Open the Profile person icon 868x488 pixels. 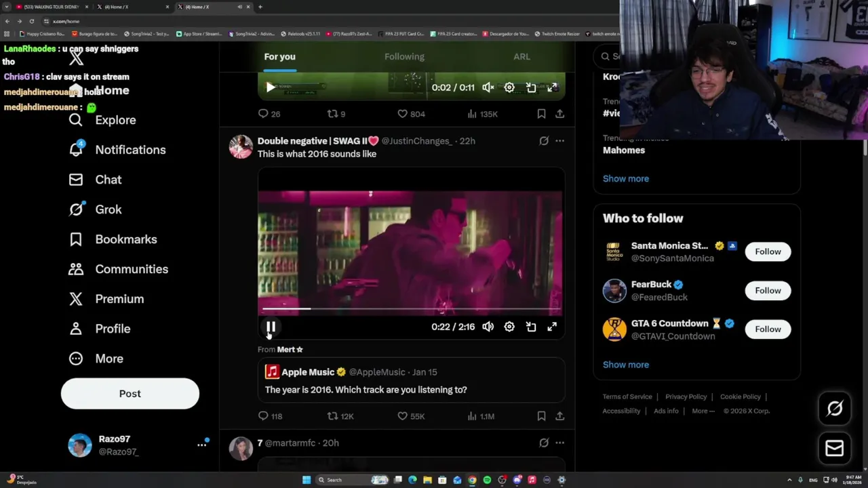(75, 329)
